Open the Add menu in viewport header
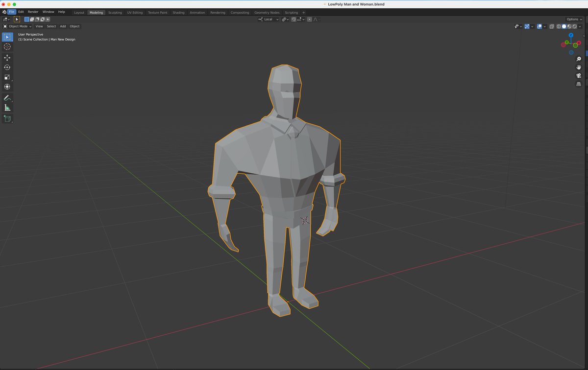This screenshot has height=370, width=588. [63, 26]
